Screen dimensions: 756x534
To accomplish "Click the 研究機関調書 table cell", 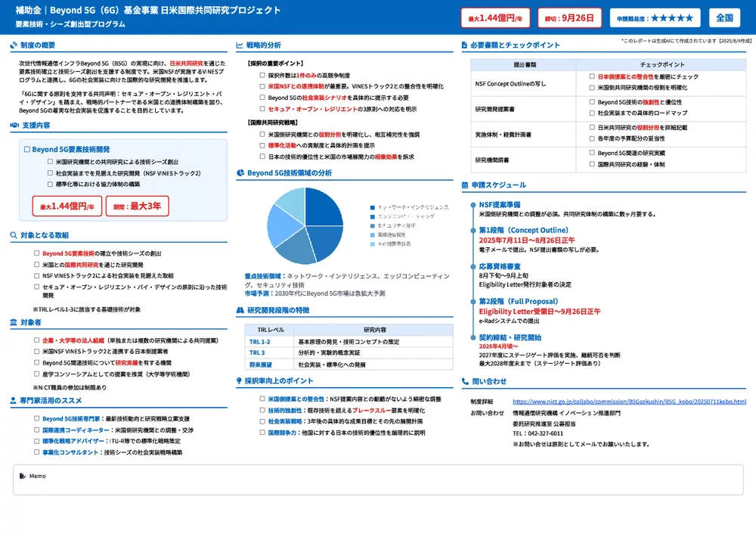I will click(x=523, y=160).
